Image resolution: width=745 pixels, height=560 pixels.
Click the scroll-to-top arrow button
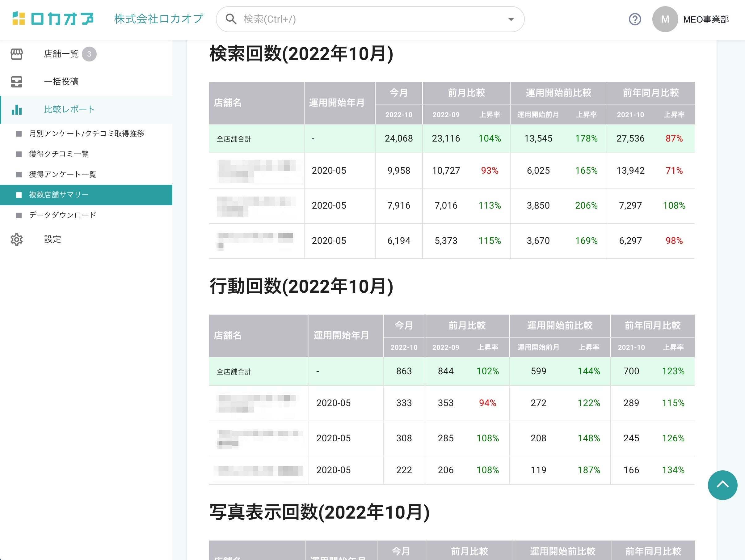(722, 485)
